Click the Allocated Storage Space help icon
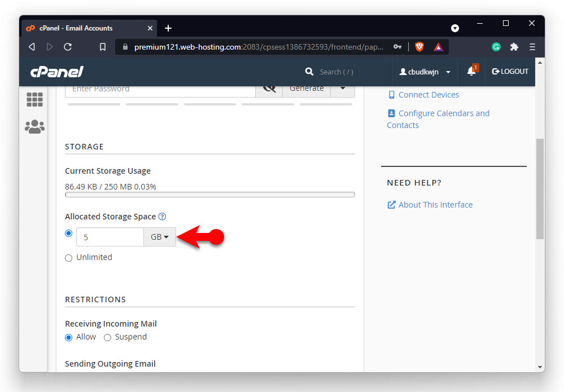The width and height of the screenshot is (564, 392). click(162, 216)
